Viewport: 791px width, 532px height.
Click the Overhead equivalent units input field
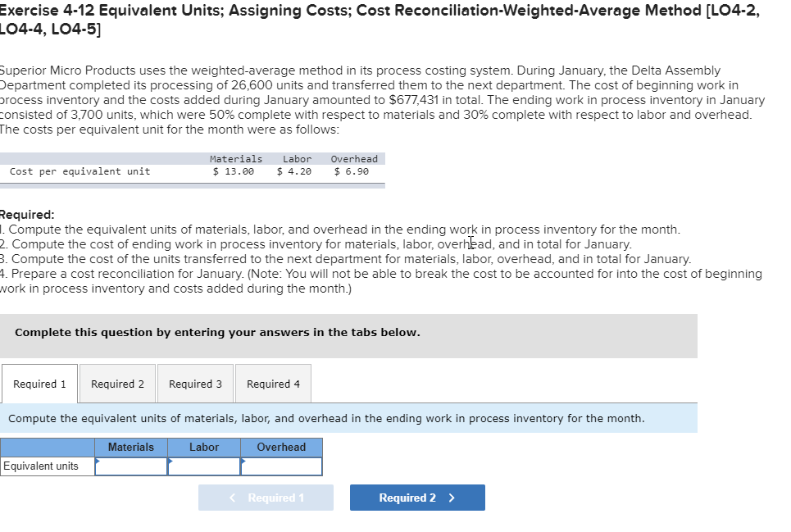click(x=281, y=467)
